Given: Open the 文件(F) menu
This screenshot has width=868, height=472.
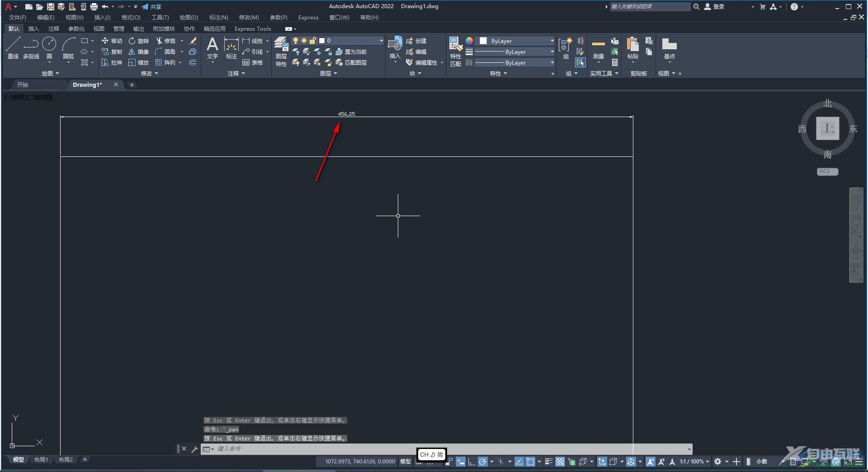Looking at the screenshot, I should click(18, 18).
